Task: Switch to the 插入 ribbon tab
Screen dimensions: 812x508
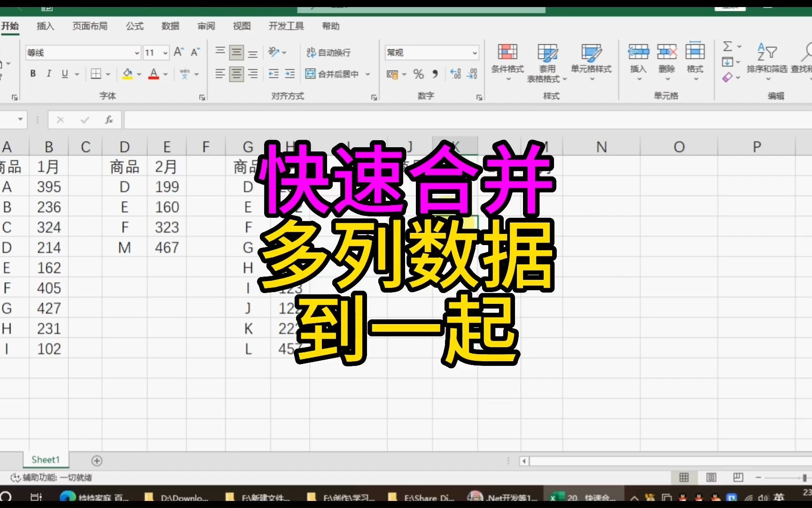Action: (x=46, y=26)
